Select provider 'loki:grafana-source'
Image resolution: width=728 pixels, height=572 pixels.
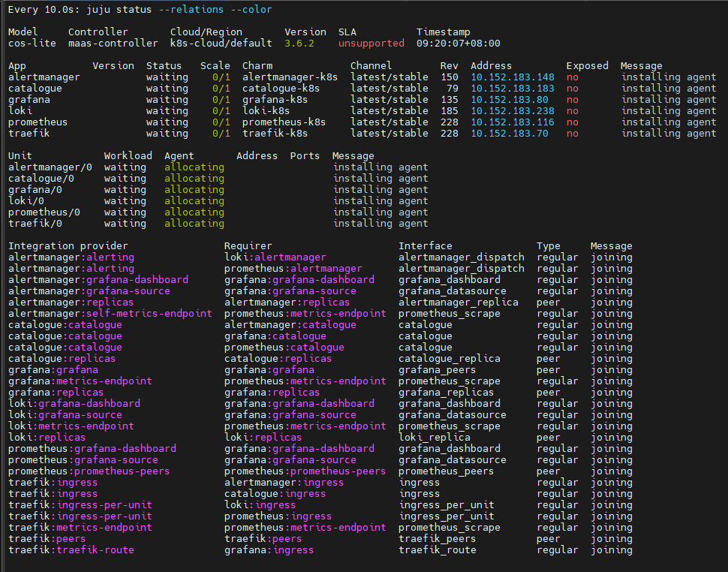tap(65, 414)
